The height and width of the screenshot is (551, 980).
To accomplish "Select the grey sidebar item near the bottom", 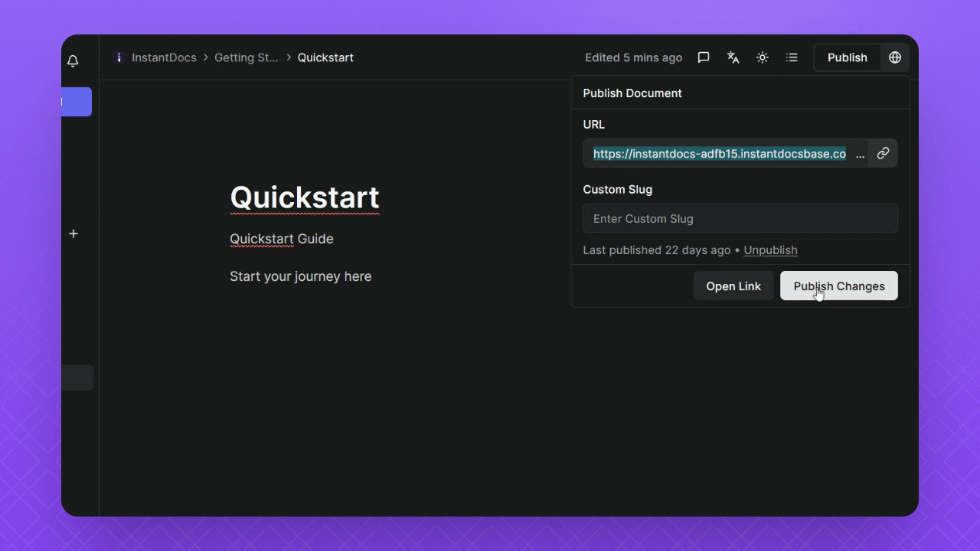I will [77, 377].
